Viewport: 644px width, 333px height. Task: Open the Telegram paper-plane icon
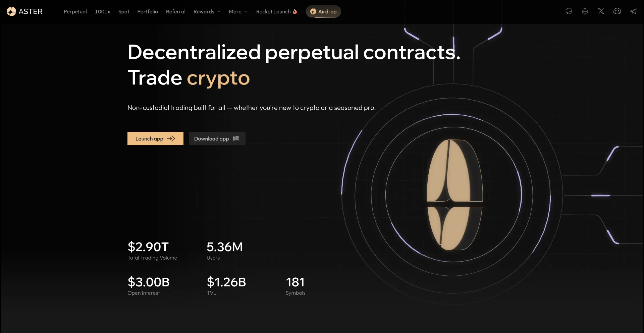(x=633, y=11)
